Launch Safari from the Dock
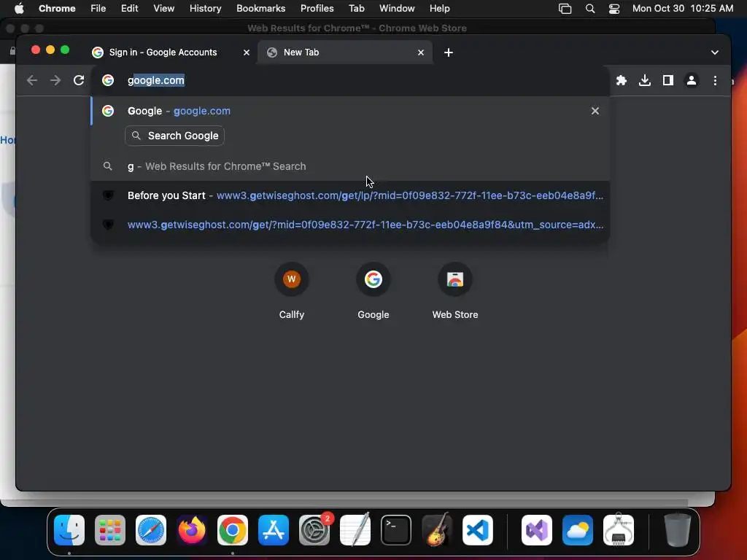The image size is (747, 560). tap(151, 530)
